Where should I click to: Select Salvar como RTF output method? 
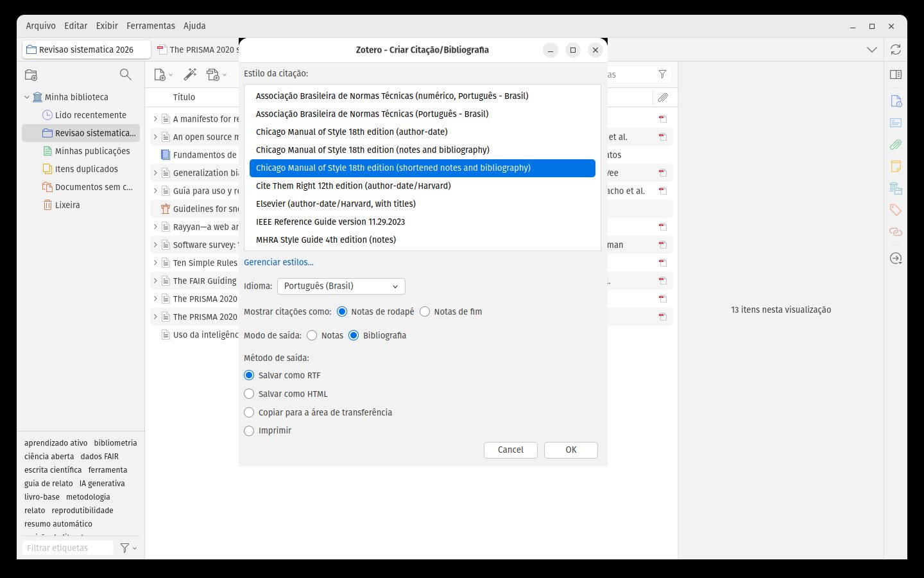coord(249,375)
